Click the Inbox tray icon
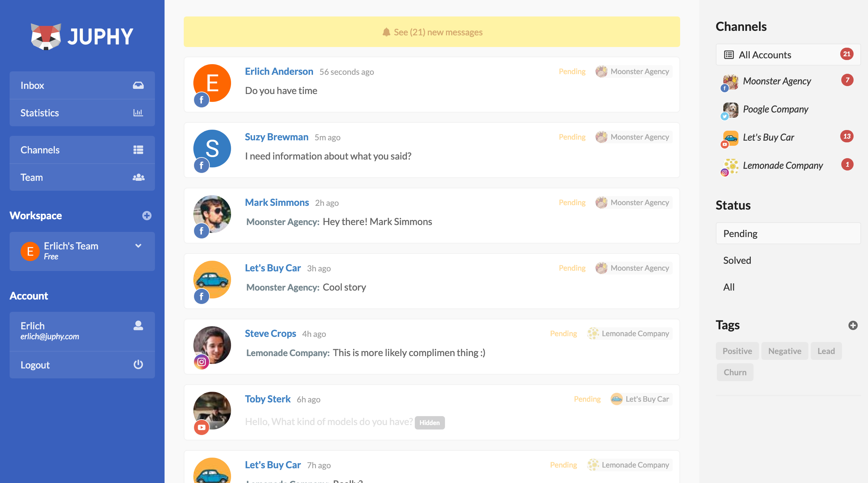This screenshot has width=868, height=483. tap(138, 85)
